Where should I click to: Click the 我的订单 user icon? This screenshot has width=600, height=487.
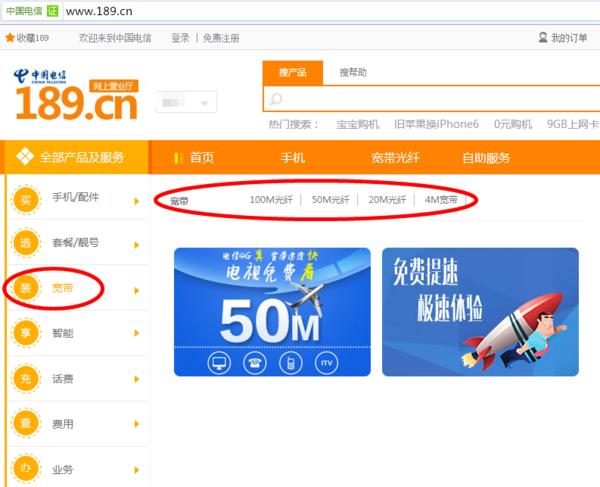(543, 37)
